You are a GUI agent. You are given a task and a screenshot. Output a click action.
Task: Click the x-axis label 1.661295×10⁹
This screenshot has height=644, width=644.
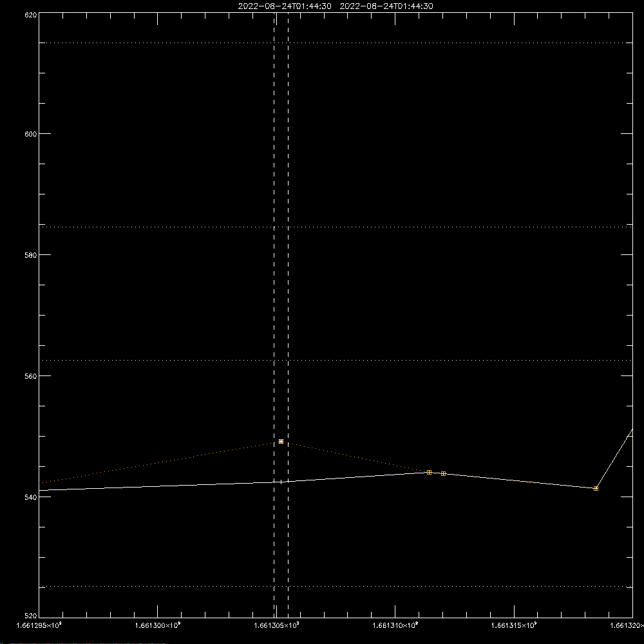click(39, 625)
